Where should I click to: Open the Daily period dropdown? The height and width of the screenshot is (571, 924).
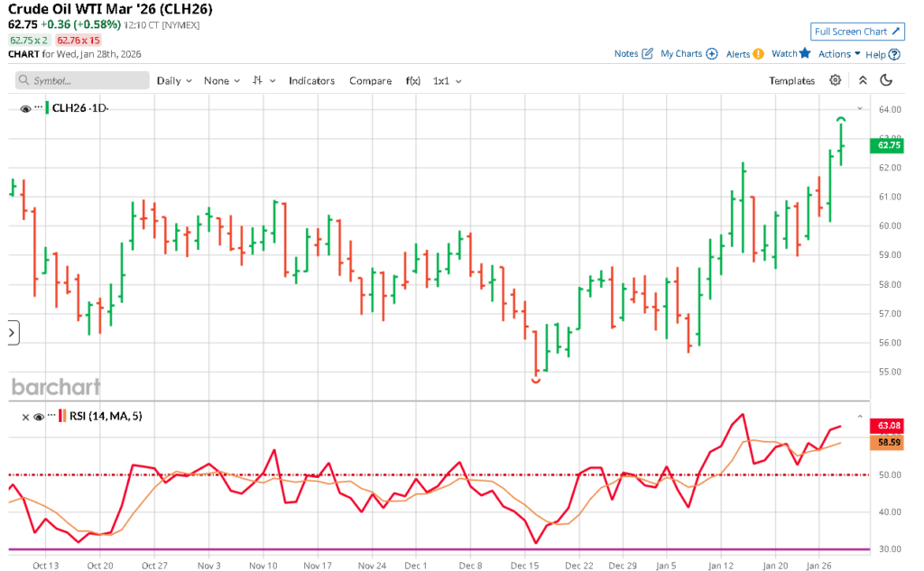click(x=174, y=80)
